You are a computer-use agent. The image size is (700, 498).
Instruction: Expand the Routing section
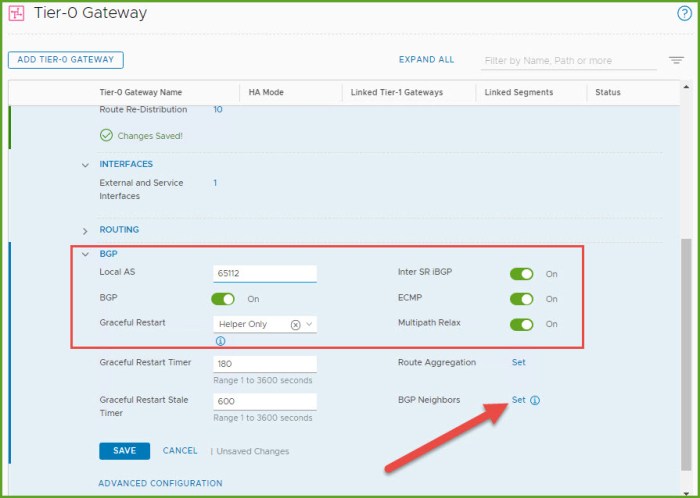click(85, 230)
